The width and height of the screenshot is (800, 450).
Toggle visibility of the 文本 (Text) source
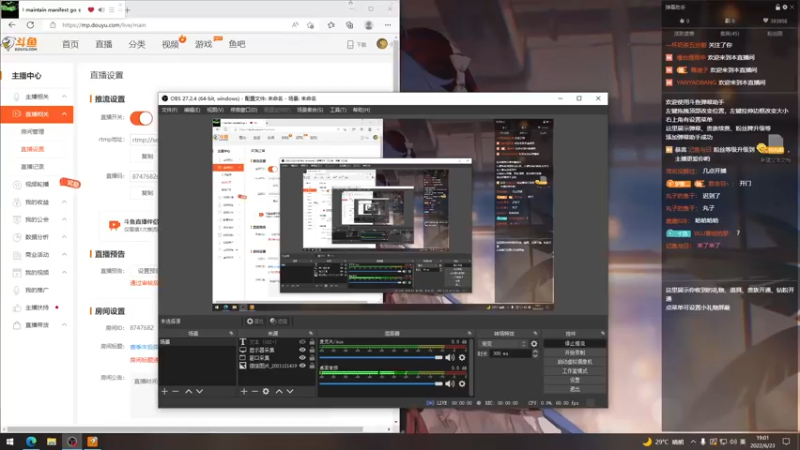302,342
